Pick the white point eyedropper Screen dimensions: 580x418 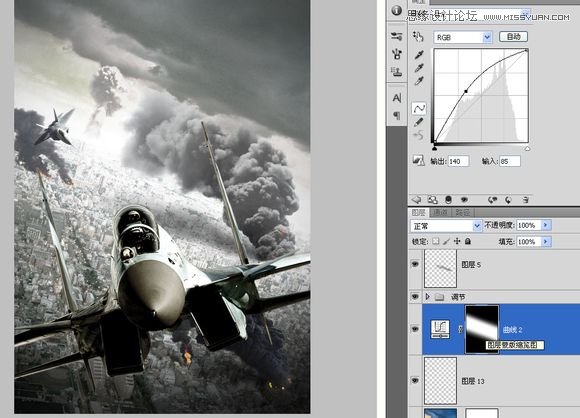tap(419, 81)
